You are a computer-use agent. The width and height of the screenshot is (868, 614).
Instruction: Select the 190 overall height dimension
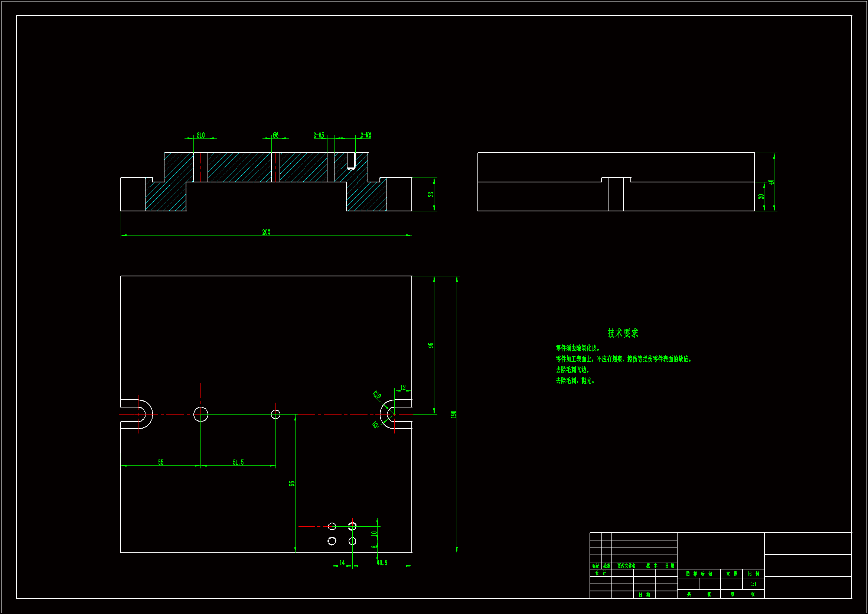(x=453, y=414)
